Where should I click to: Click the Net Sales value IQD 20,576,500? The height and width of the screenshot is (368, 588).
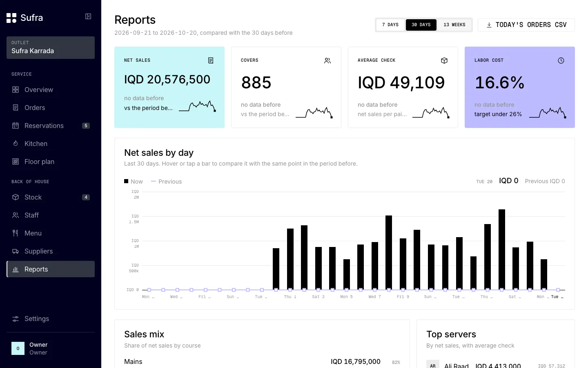[167, 79]
